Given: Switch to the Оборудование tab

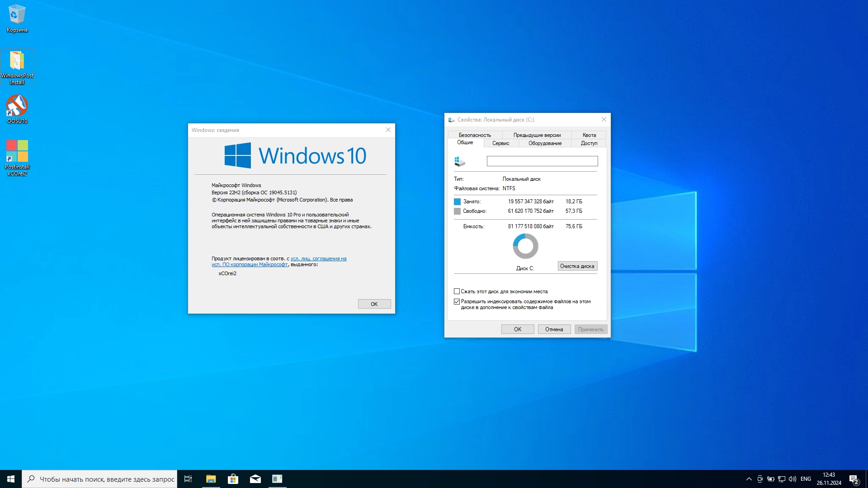Looking at the screenshot, I should coord(545,143).
